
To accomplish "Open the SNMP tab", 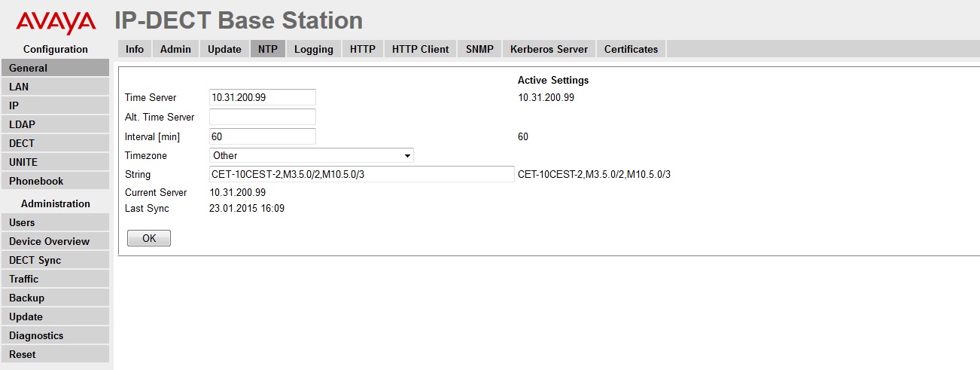I will click(479, 49).
